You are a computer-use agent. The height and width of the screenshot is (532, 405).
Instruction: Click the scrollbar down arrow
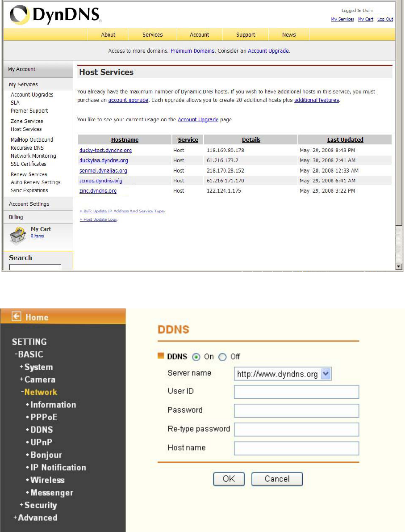tap(399, 267)
